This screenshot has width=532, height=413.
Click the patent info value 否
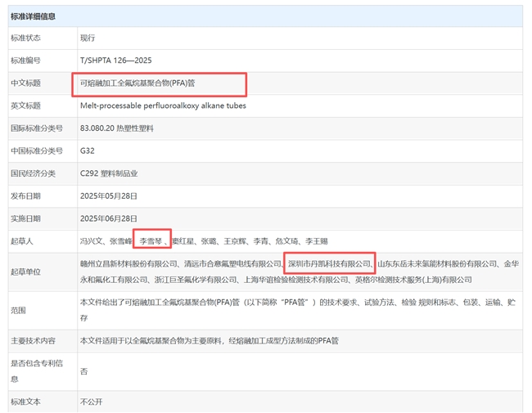click(x=83, y=370)
